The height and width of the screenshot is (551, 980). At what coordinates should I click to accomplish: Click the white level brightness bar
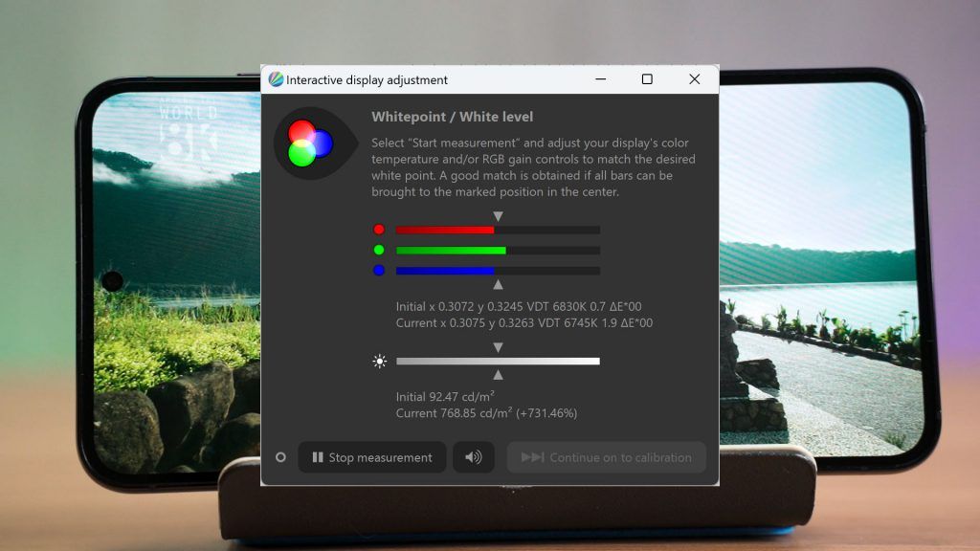pos(498,361)
